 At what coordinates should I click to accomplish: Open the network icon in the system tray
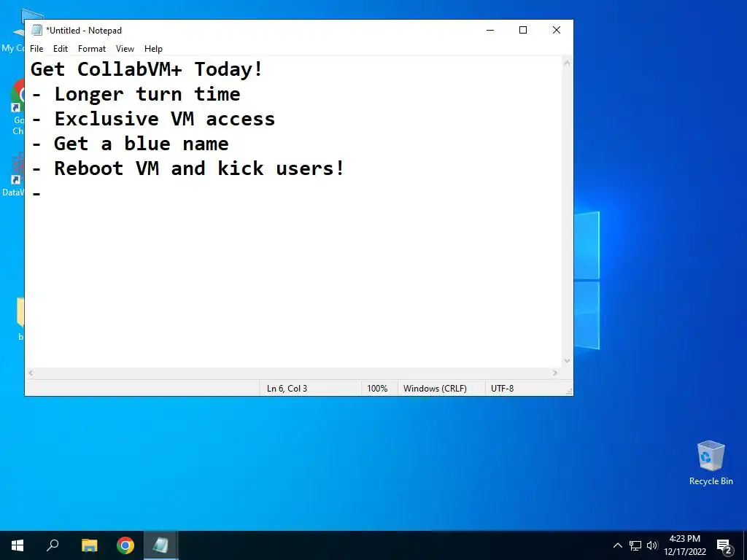point(635,545)
